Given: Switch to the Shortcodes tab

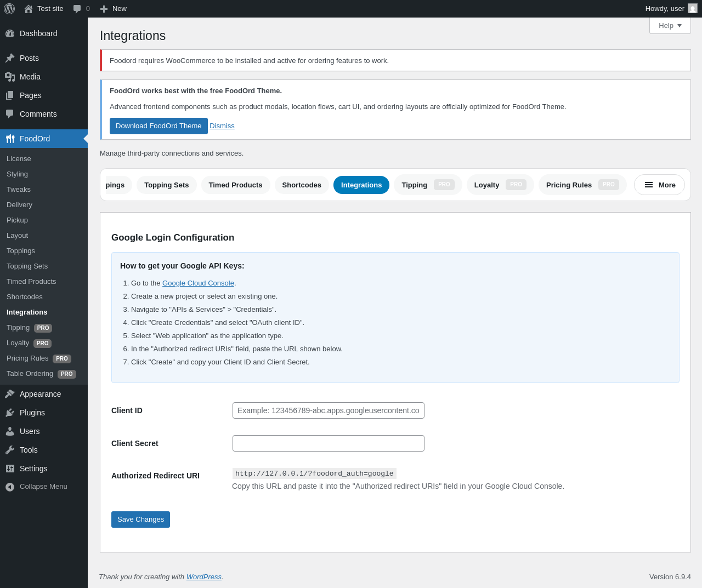Looking at the screenshot, I should [302, 185].
